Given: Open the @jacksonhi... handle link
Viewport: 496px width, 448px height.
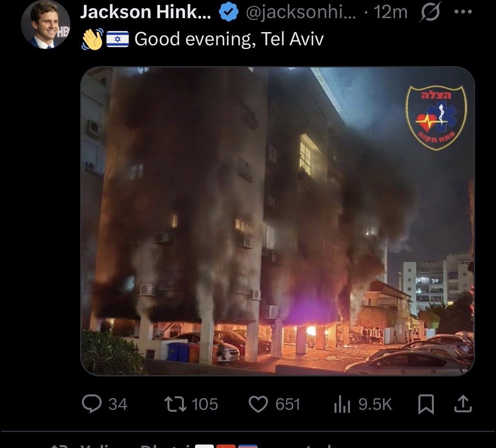Looking at the screenshot, I should 301,13.
